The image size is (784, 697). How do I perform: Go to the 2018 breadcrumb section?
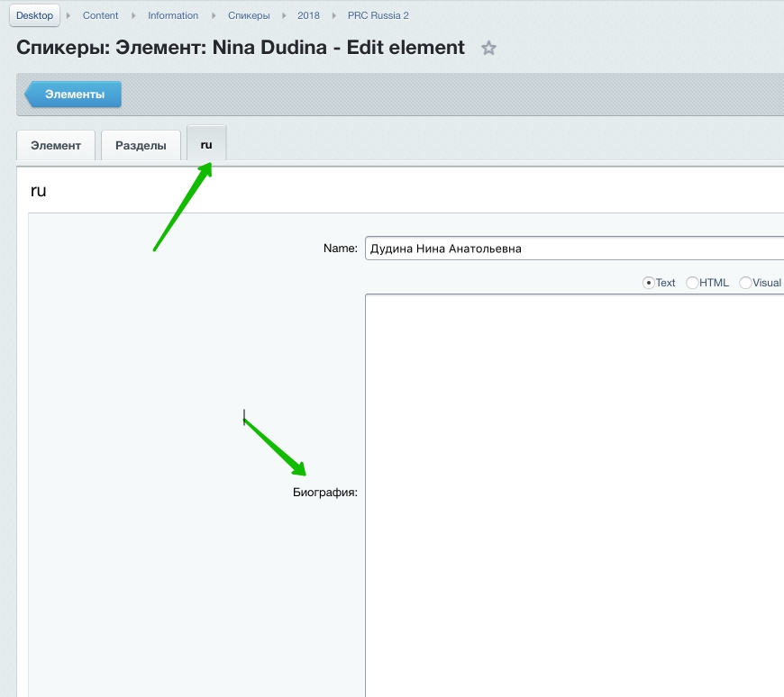point(308,15)
